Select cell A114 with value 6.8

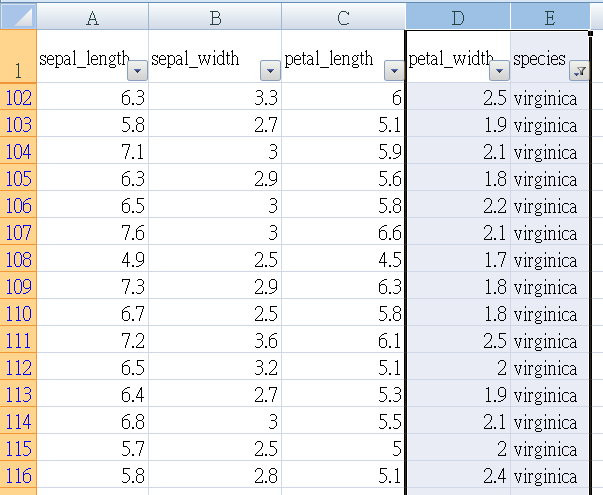[x=93, y=420]
